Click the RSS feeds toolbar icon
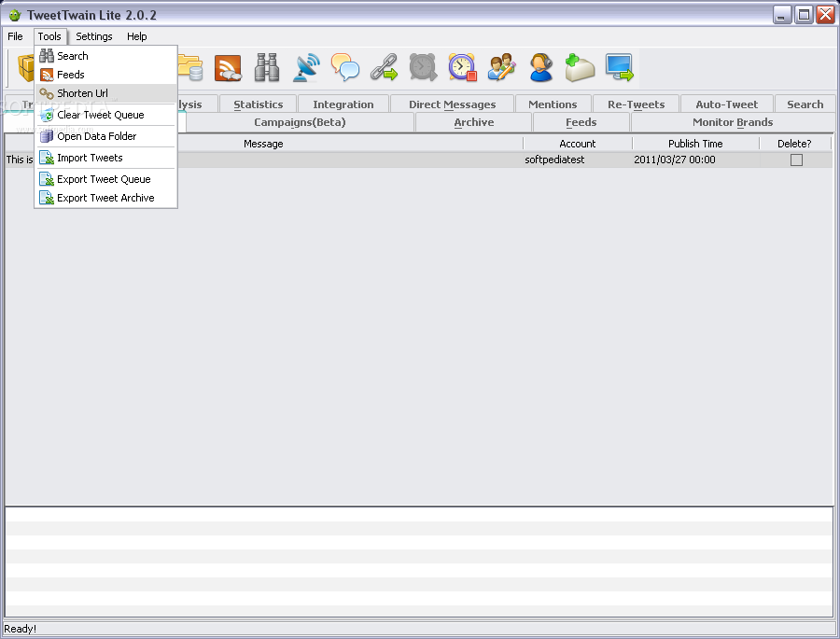 228,68
